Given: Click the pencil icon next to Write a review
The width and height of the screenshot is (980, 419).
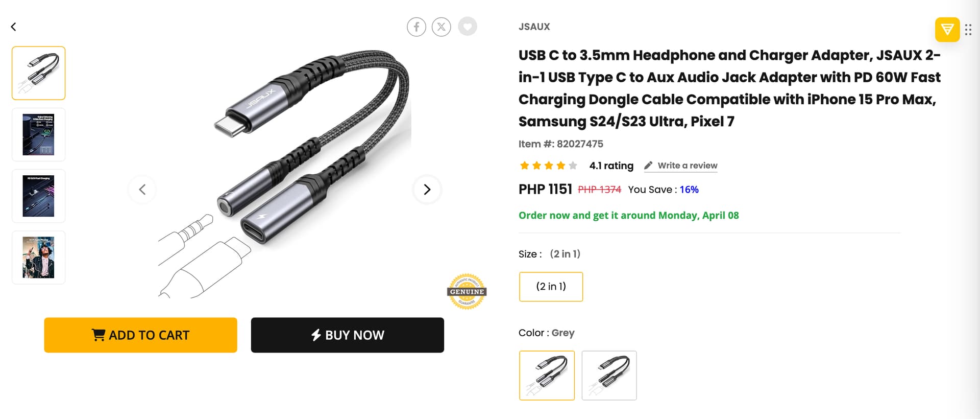Looking at the screenshot, I should (x=648, y=166).
